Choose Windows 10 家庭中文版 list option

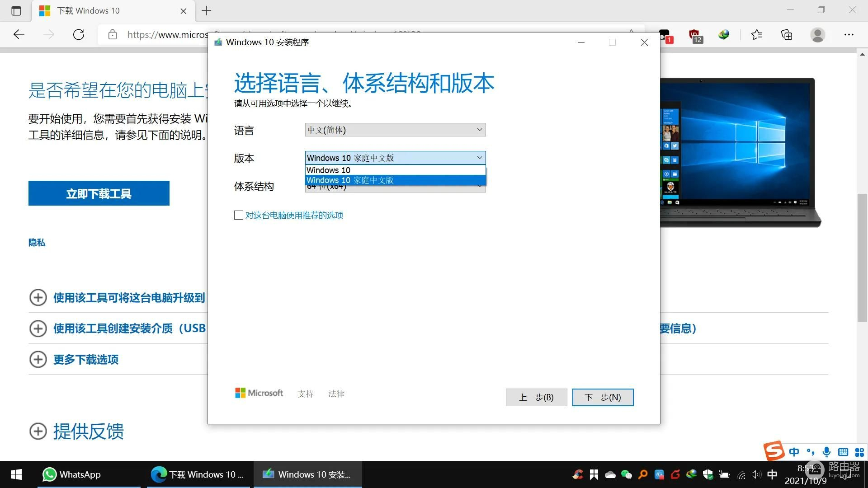pyautogui.click(x=395, y=180)
